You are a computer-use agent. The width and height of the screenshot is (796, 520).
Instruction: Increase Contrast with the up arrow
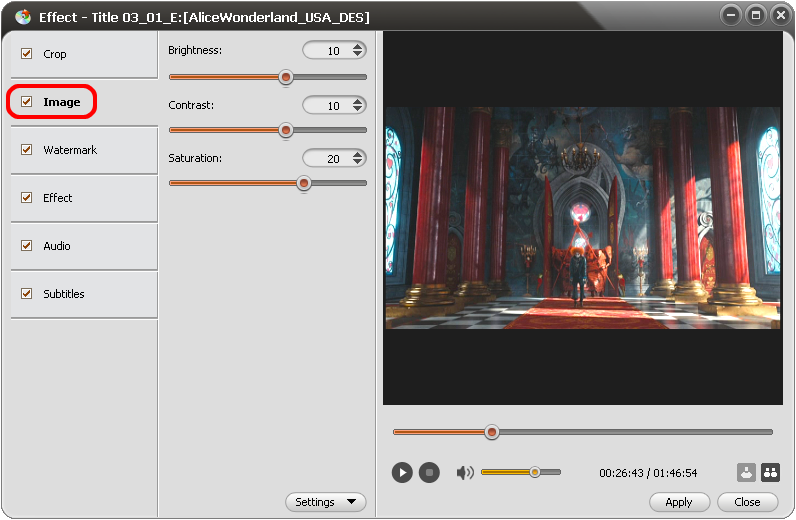357,101
